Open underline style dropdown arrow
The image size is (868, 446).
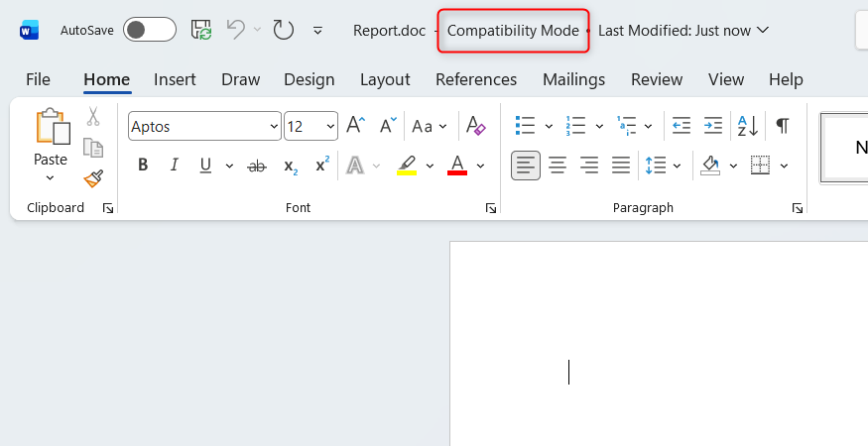click(x=229, y=166)
